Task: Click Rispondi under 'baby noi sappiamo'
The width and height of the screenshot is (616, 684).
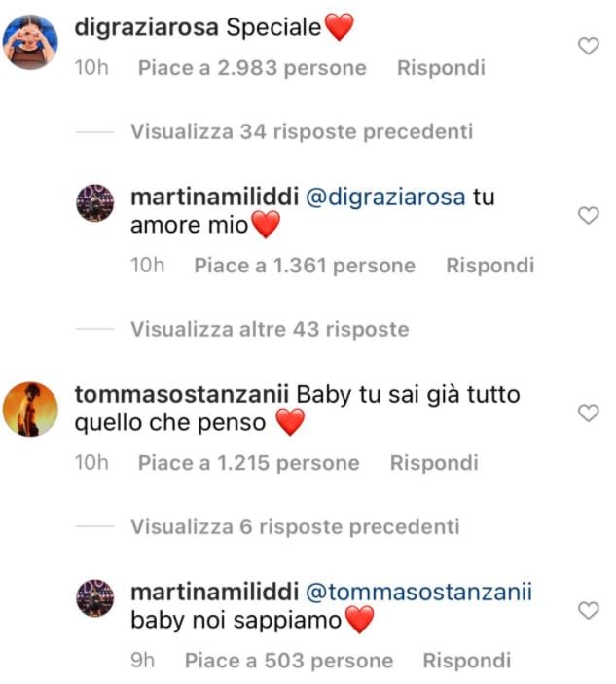Action: click(467, 661)
